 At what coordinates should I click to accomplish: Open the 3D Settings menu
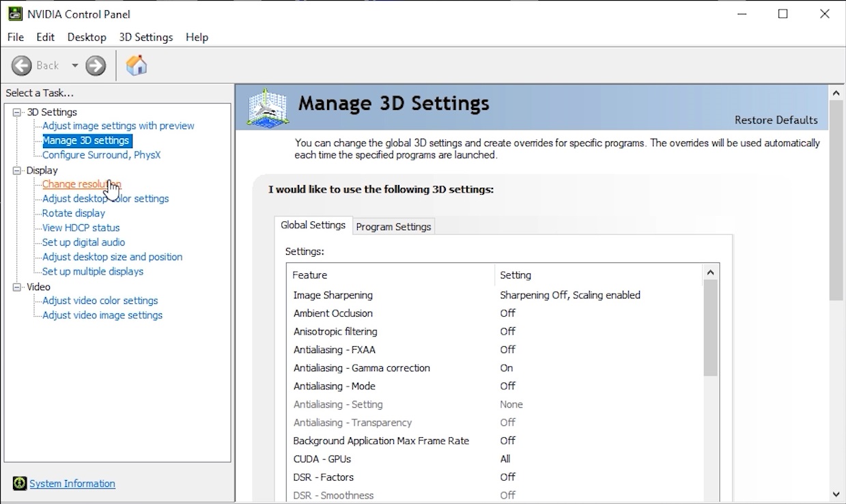click(x=145, y=37)
